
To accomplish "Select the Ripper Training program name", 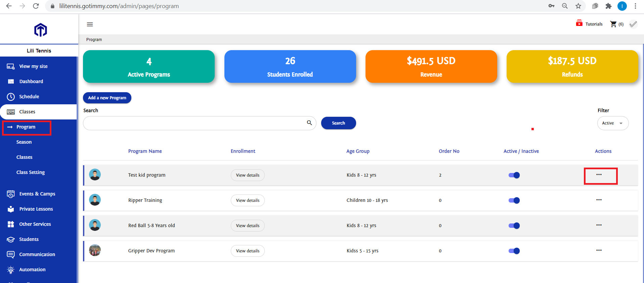I will point(145,200).
